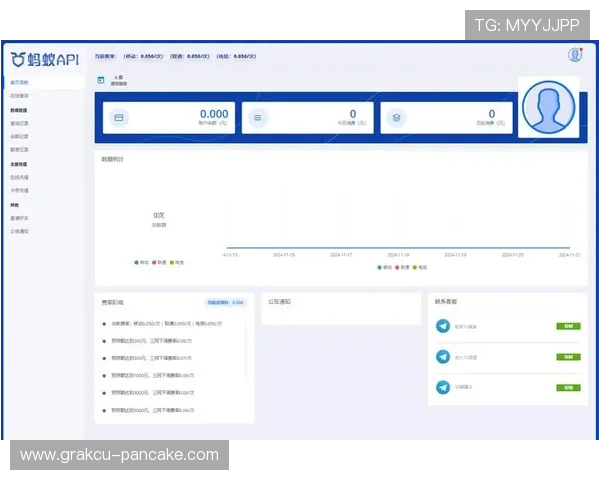This screenshot has height=480, width=600.
Task: Open the 公告通知 sidebar menu item
Action: click(20, 231)
